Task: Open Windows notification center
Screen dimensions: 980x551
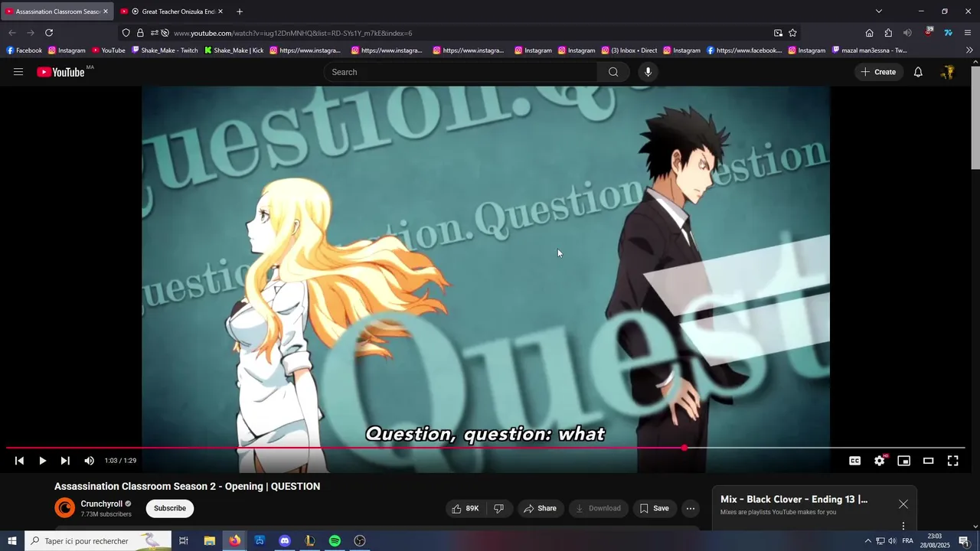Action: point(964,541)
